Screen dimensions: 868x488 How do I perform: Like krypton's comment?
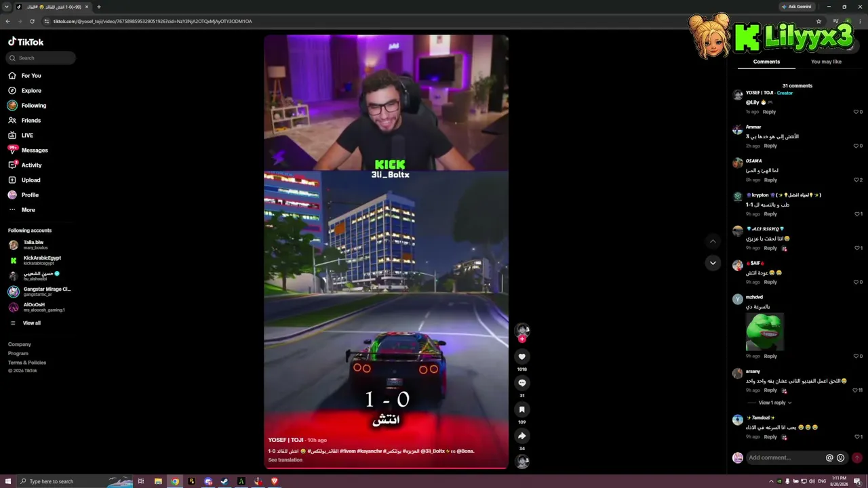point(856,214)
